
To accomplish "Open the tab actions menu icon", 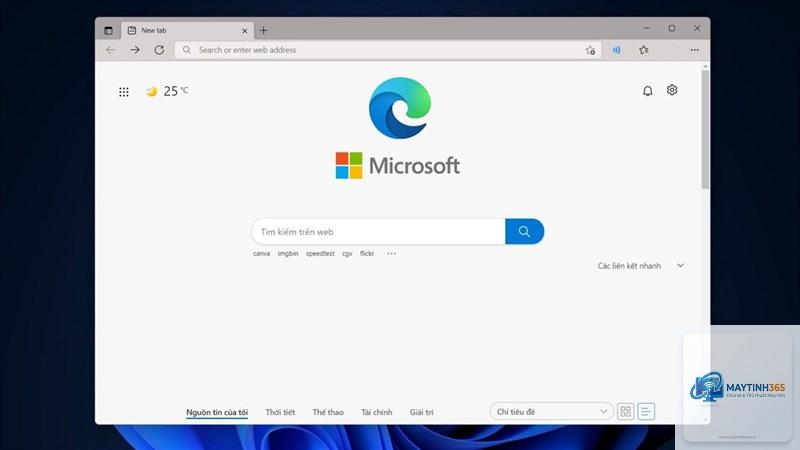I will tap(108, 31).
